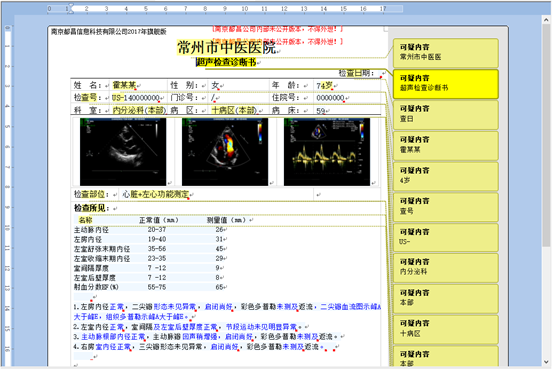Click the 左室收缩末期内径 row label
Screen dimensions: 554x369
click(102, 259)
